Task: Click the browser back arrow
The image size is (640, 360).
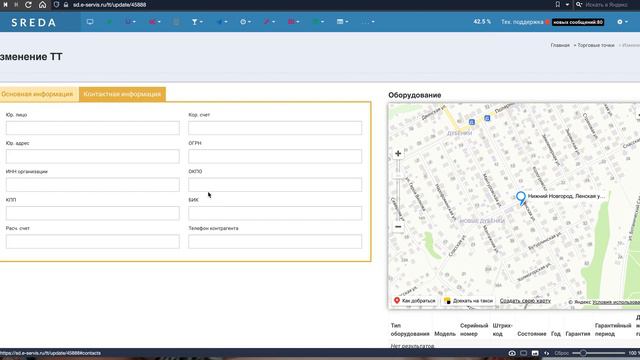Action: coord(5,5)
